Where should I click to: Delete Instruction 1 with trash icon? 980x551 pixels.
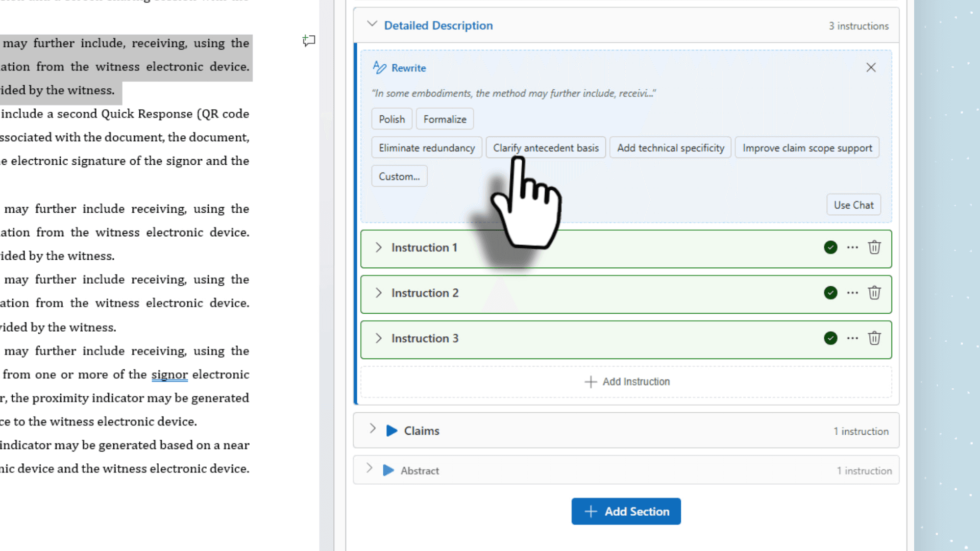tap(874, 247)
